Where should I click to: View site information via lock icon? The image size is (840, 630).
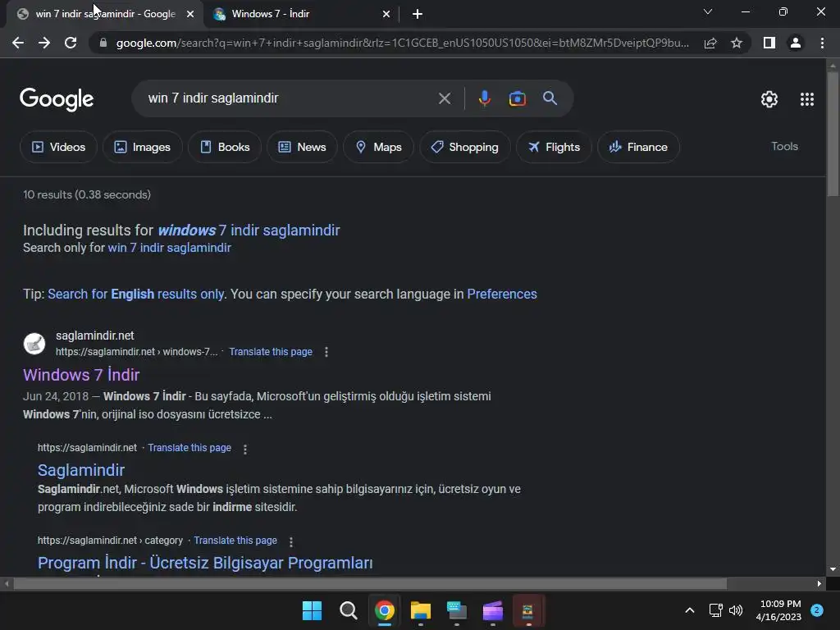pos(103,43)
